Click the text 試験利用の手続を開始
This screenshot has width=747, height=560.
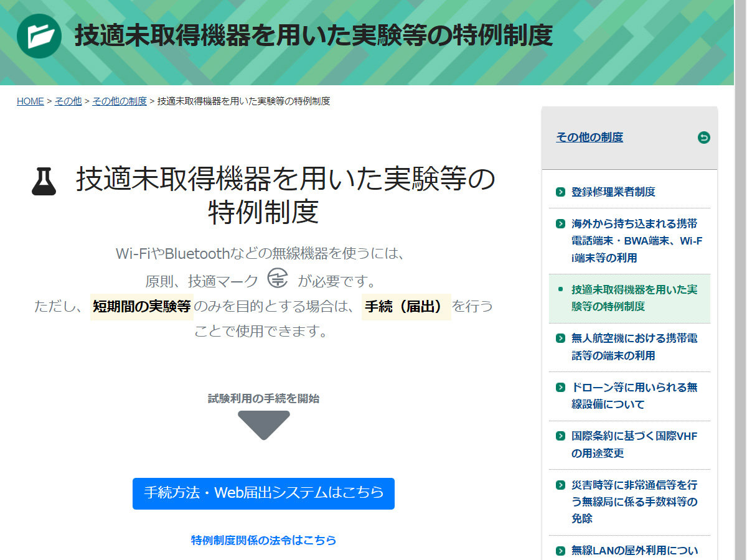point(263,399)
